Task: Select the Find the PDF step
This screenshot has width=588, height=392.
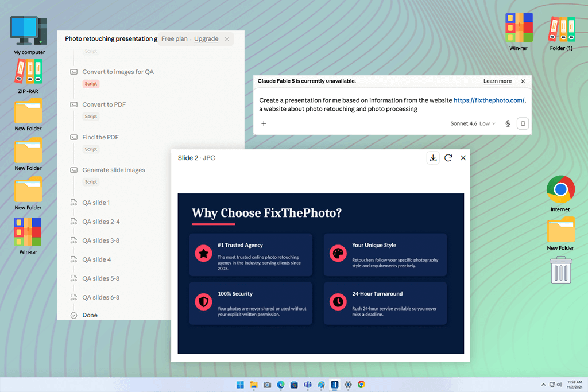Action: pyautogui.click(x=100, y=137)
